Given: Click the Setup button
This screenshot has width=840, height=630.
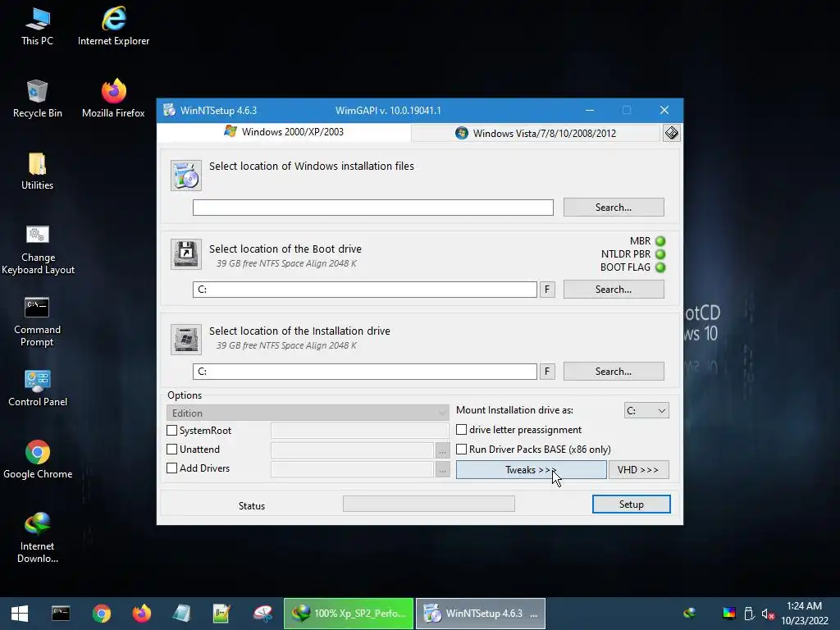Looking at the screenshot, I should coord(631,504).
